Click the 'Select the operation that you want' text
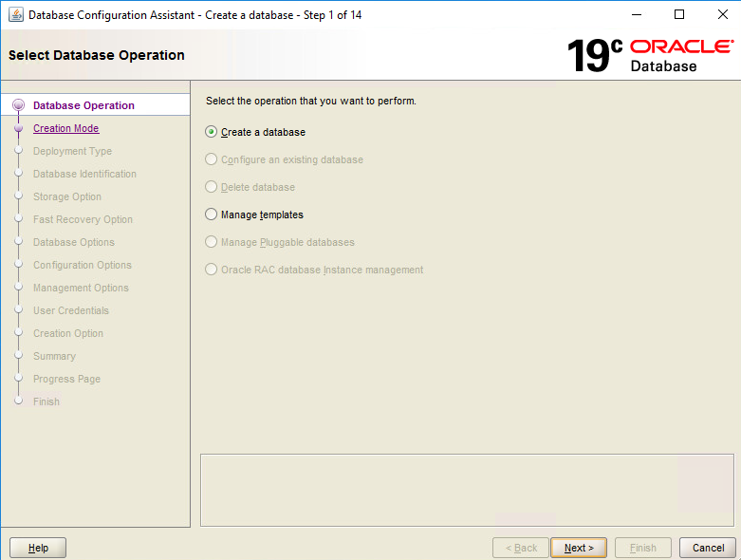Screen dimensions: 741x560 point(311,101)
